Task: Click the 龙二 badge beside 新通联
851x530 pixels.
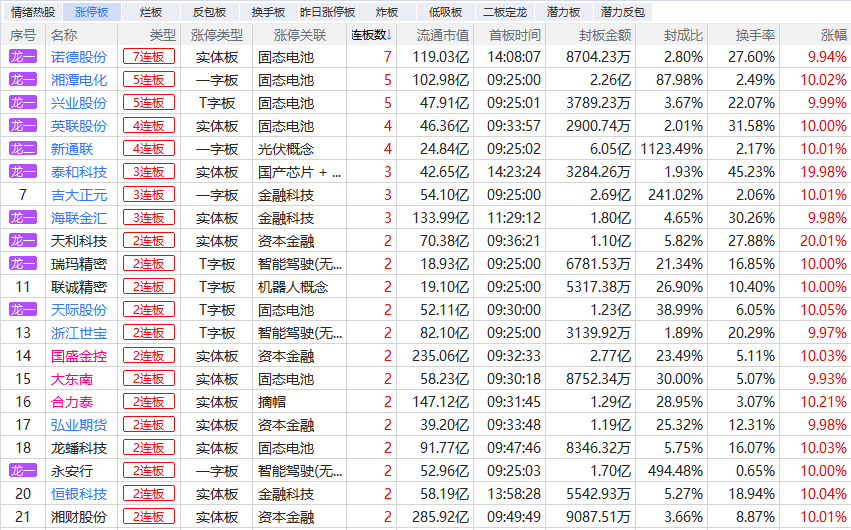Action: click(x=23, y=149)
